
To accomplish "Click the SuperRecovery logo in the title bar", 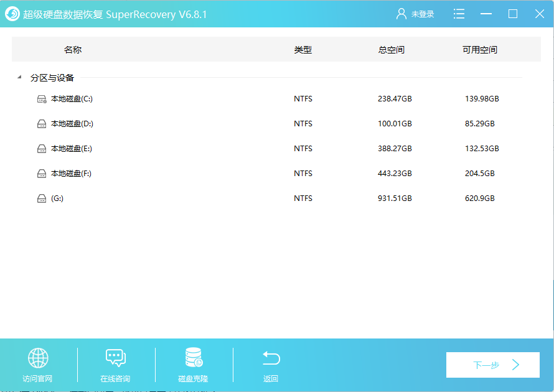I will 12,13.
